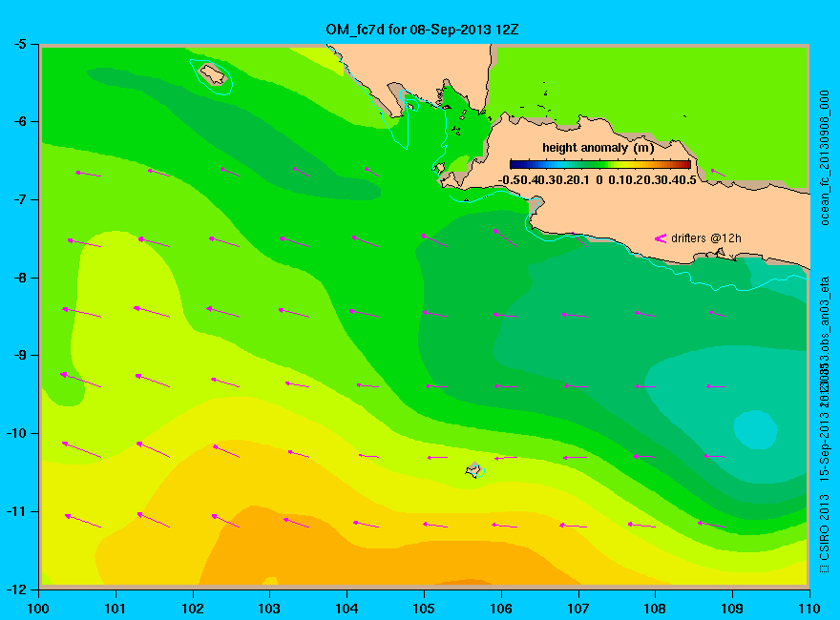Click the height anomaly color scale bar

600,164
